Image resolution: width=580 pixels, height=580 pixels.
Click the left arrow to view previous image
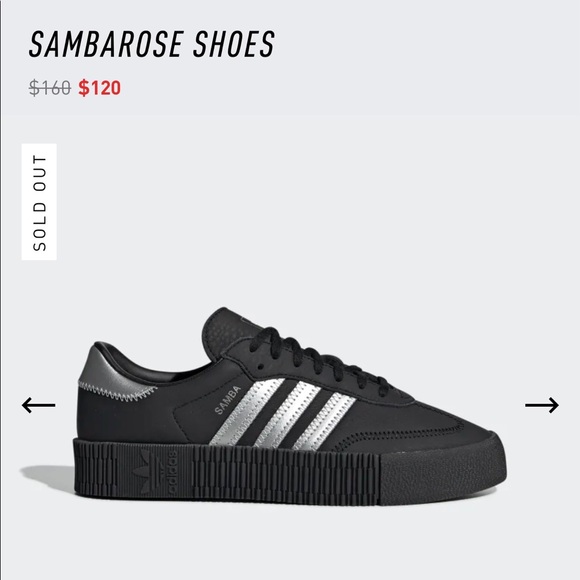tap(38, 405)
